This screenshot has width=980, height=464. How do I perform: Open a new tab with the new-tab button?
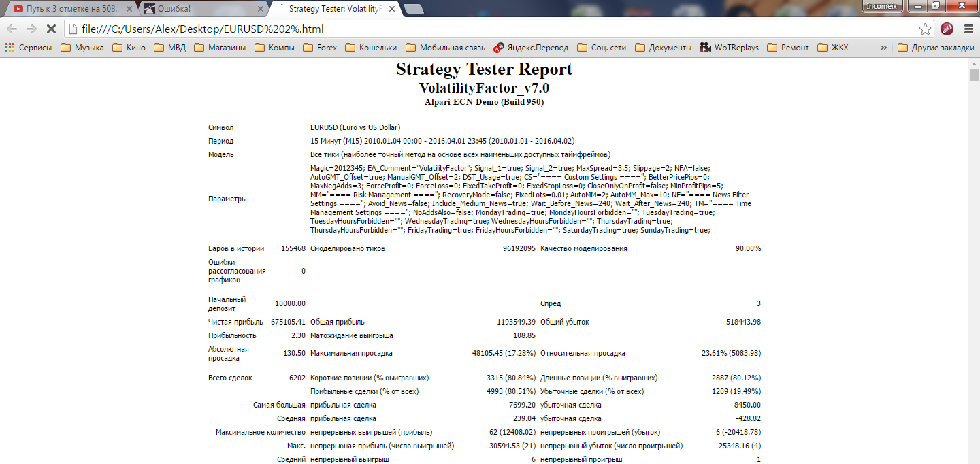[414, 9]
